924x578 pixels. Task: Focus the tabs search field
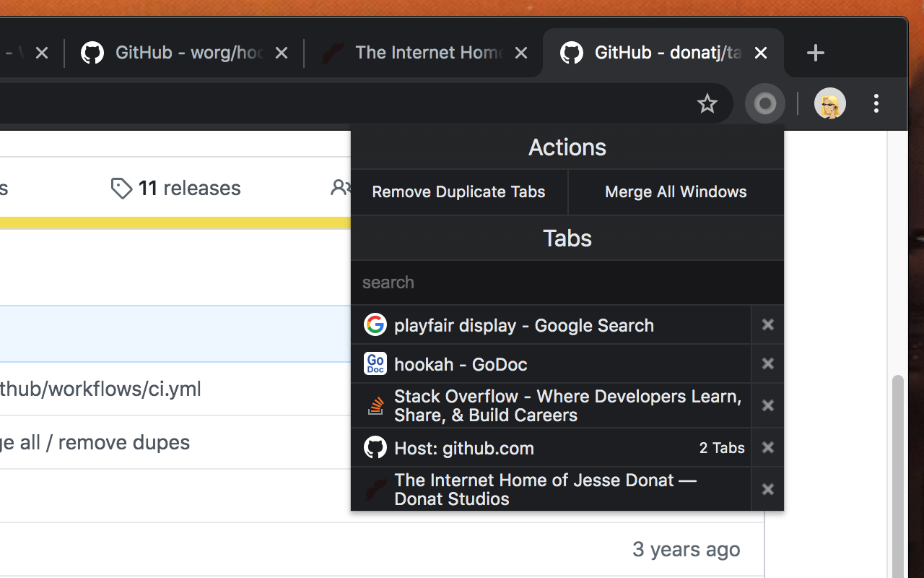pos(567,282)
